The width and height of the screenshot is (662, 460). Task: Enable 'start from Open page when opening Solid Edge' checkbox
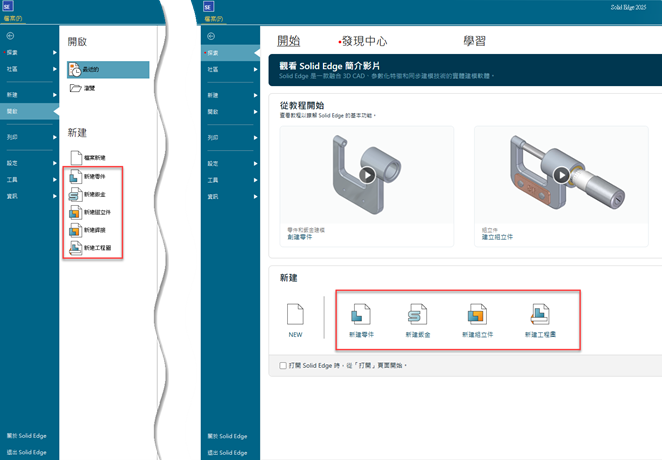coord(283,365)
